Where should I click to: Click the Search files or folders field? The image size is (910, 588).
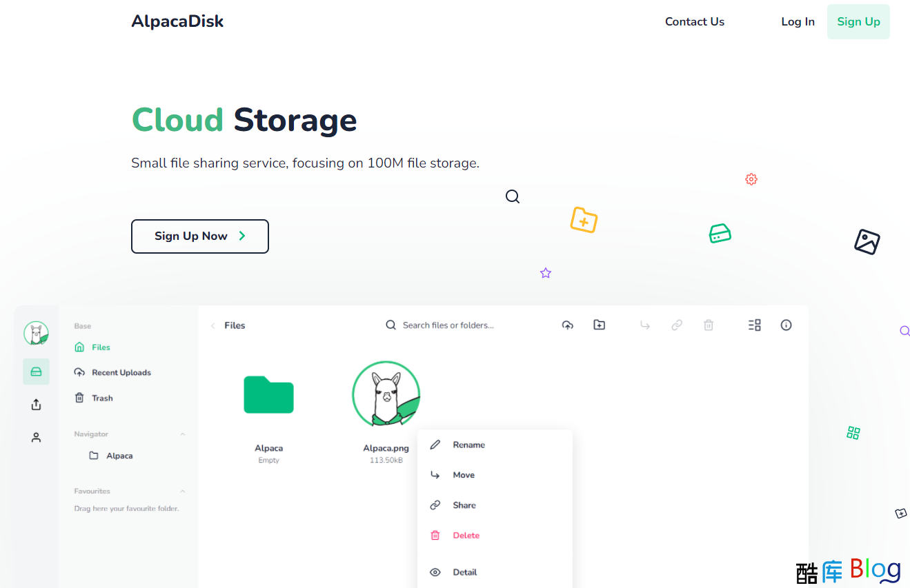click(x=448, y=325)
